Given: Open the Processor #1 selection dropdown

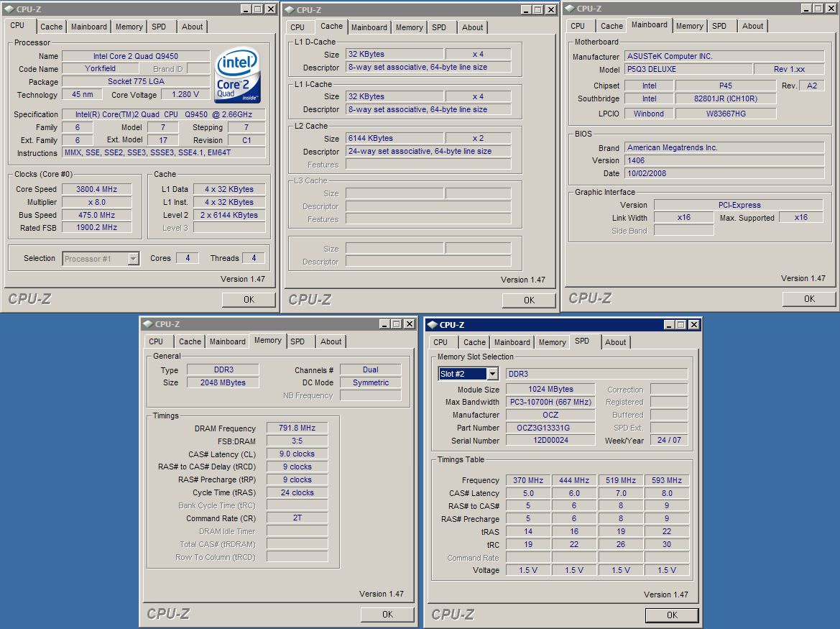Looking at the screenshot, I should [x=134, y=259].
